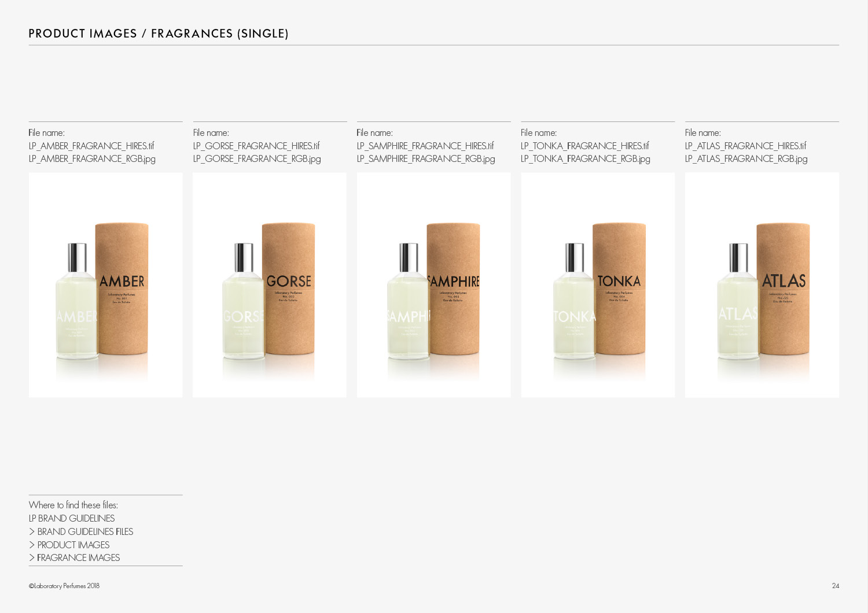Click the '©Laboratory Perfumes 2018' copyright text
868x613 pixels.
tap(64, 586)
